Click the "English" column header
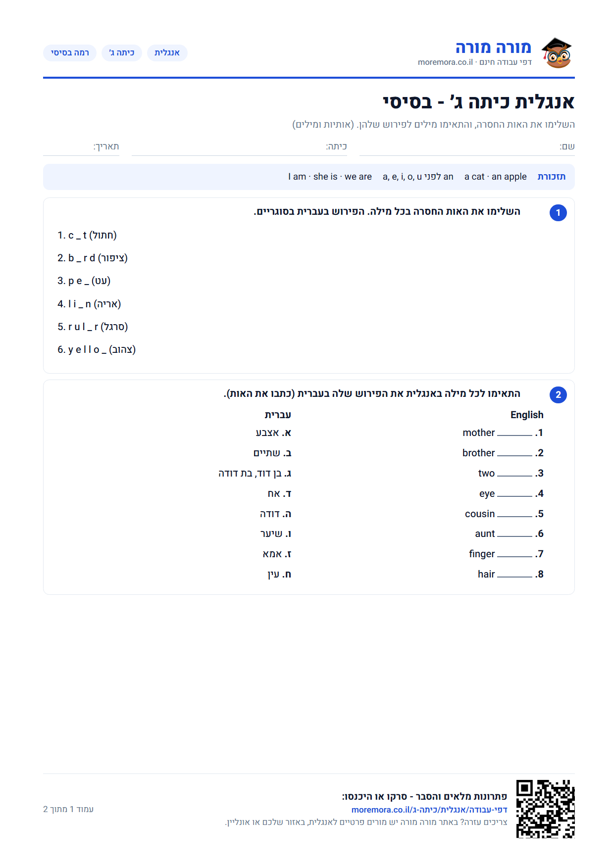The image size is (614, 868). [x=527, y=415]
